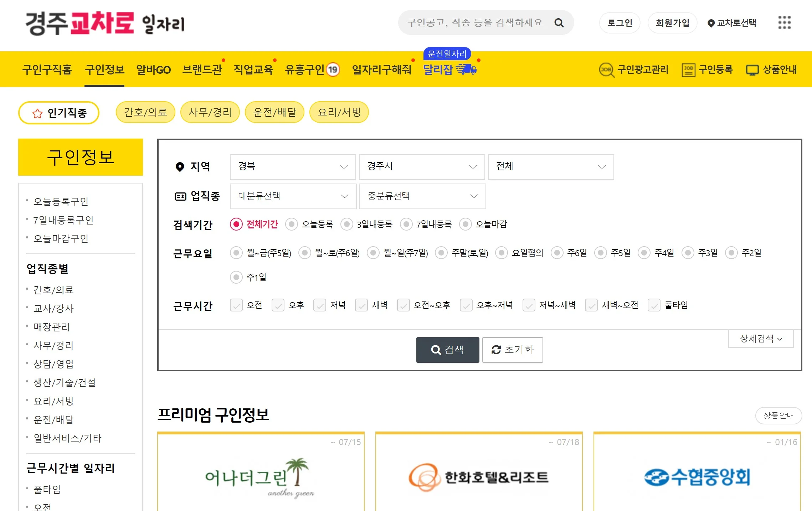Select the 간호/의료 yellow category pill
This screenshot has height=511, width=812.
145,112
